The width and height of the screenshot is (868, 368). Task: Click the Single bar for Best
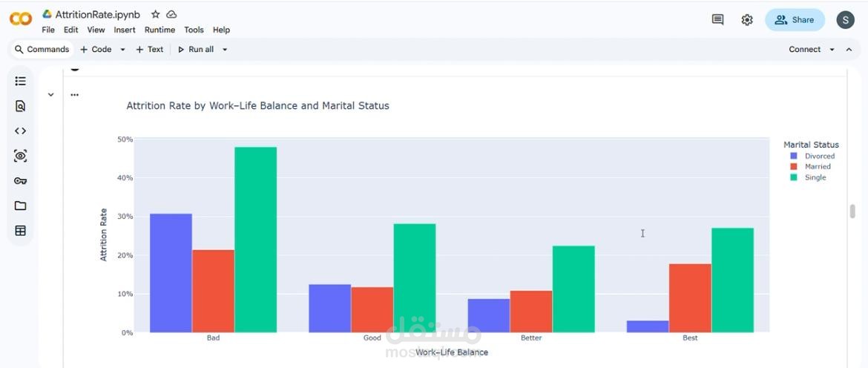pos(732,280)
